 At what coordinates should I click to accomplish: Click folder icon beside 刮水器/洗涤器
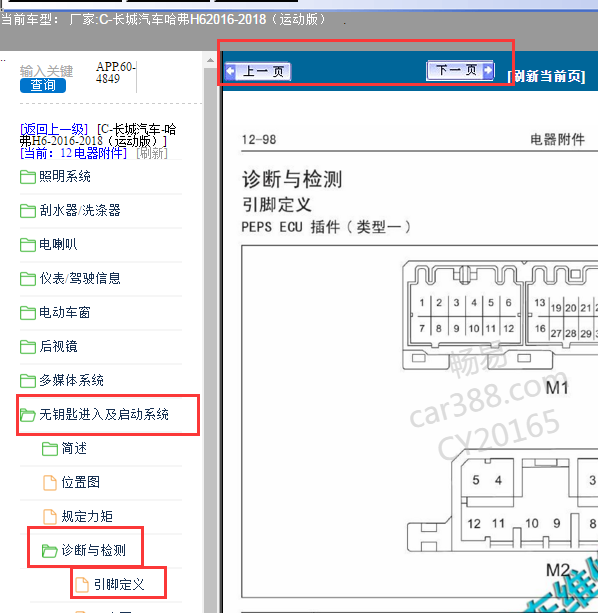(28, 211)
